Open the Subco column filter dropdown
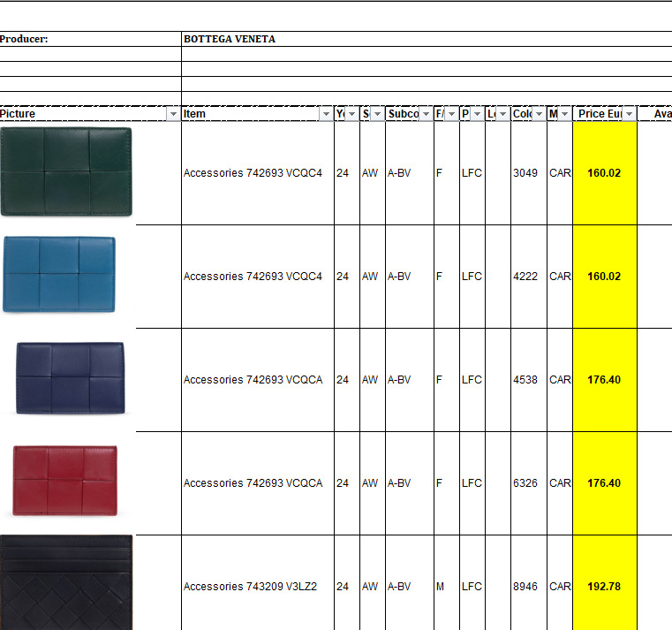Image resolution: width=672 pixels, height=630 pixels. (426, 114)
